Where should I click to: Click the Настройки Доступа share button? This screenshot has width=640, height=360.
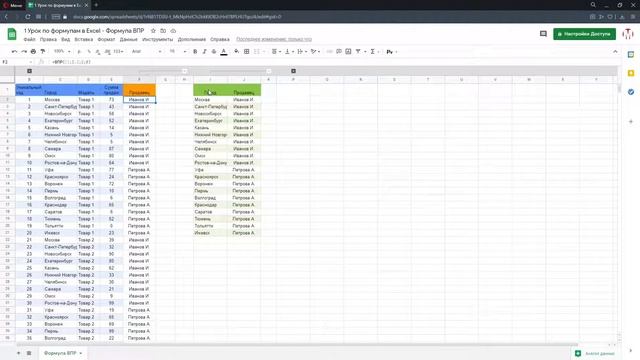[x=584, y=34]
